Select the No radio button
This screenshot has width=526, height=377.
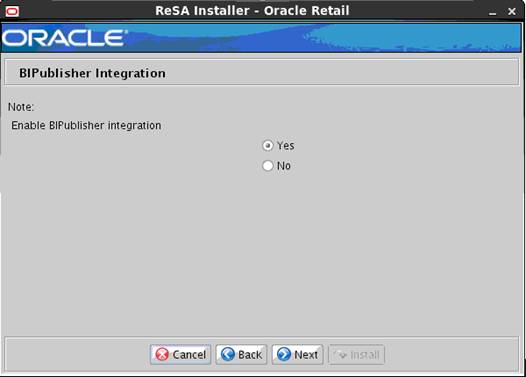coord(268,166)
